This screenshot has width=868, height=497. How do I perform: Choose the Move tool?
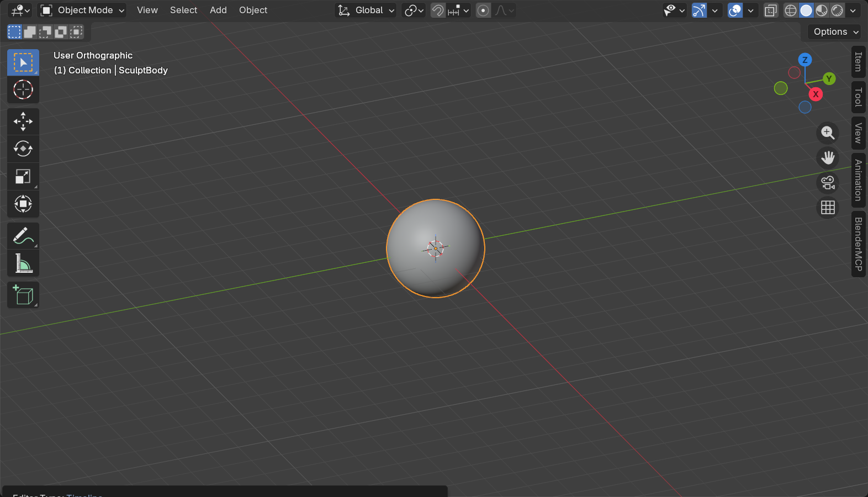point(23,121)
